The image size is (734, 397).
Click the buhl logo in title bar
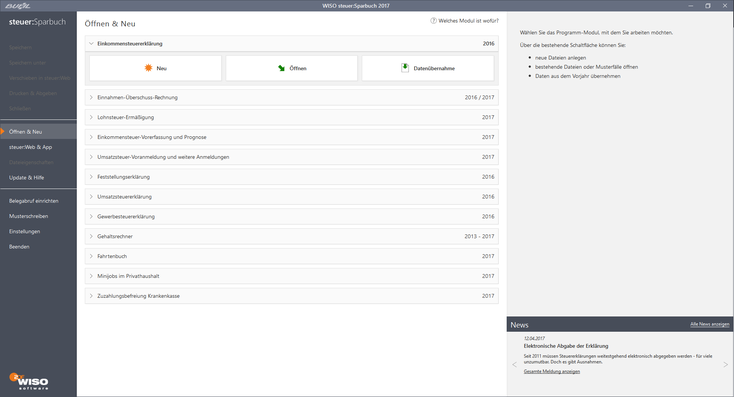tap(17, 6)
